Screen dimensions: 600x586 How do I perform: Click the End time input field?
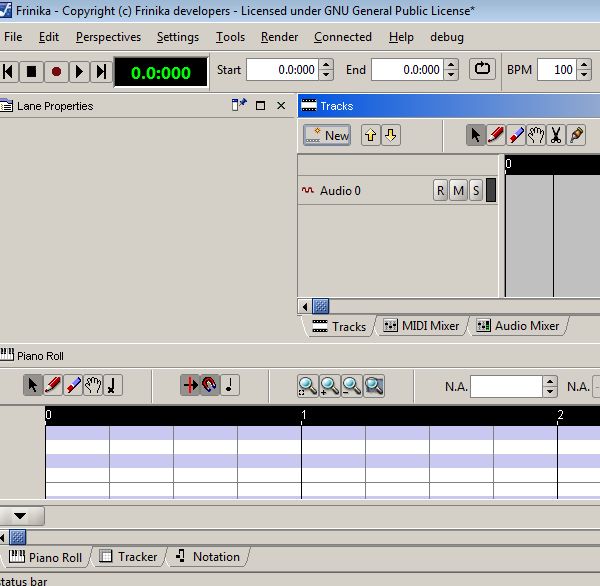406,70
